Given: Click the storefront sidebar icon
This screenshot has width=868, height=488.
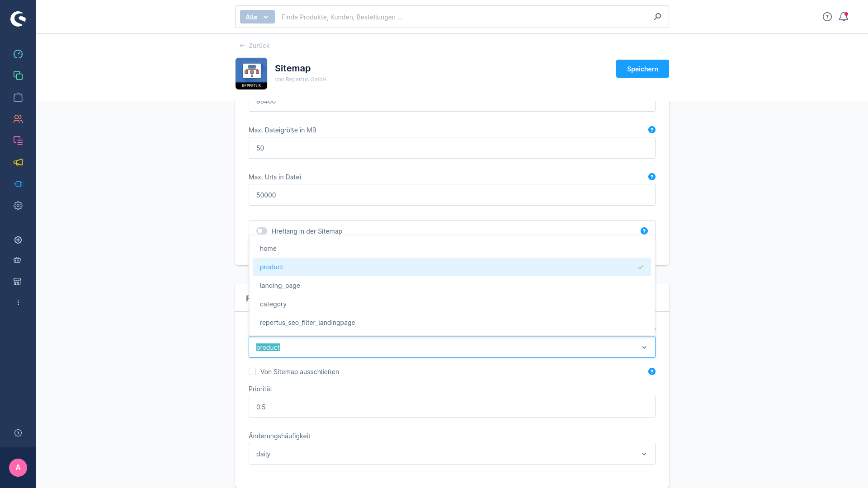Looking at the screenshot, I should pos(17,282).
